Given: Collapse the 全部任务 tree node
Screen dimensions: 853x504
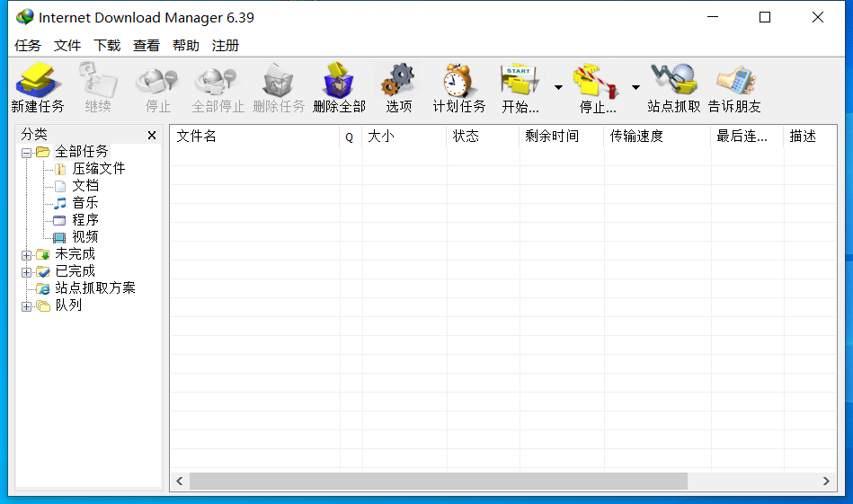Looking at the screenshot, I should coord(26,153).
